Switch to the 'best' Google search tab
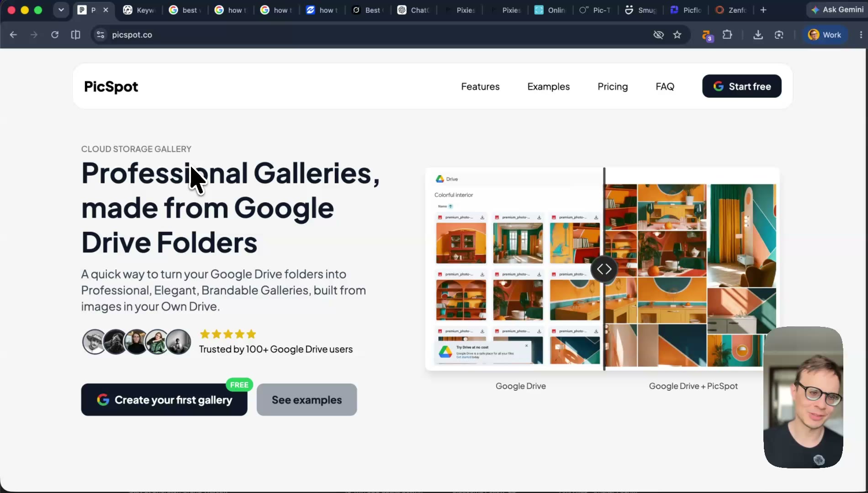 click(x=185, y=10)
